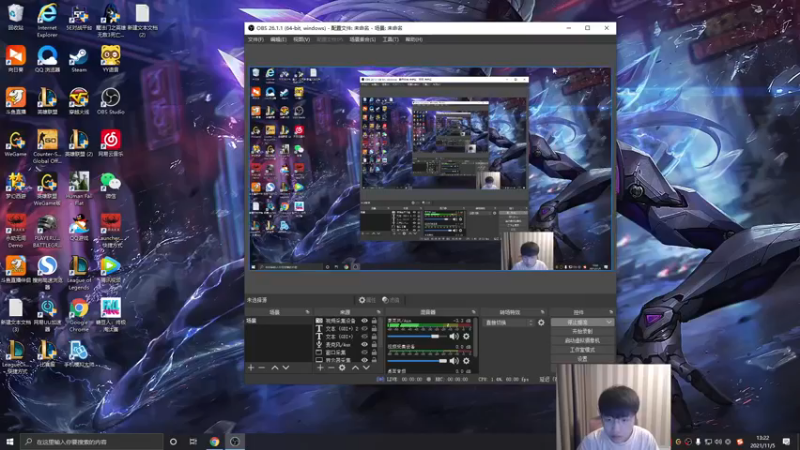Open Google Chrome desktop shortcut
Image resolution: width=800 pixels, height=450 pixels.
tap(79, 315)
